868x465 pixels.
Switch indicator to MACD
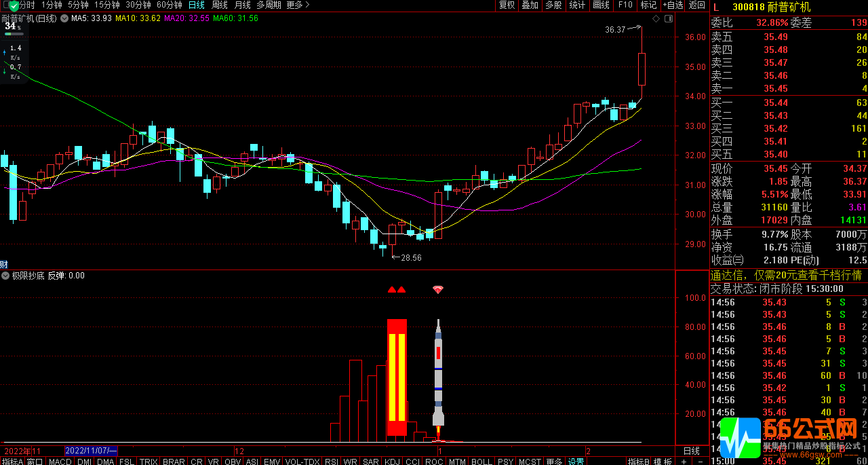[x=60, y=462]
